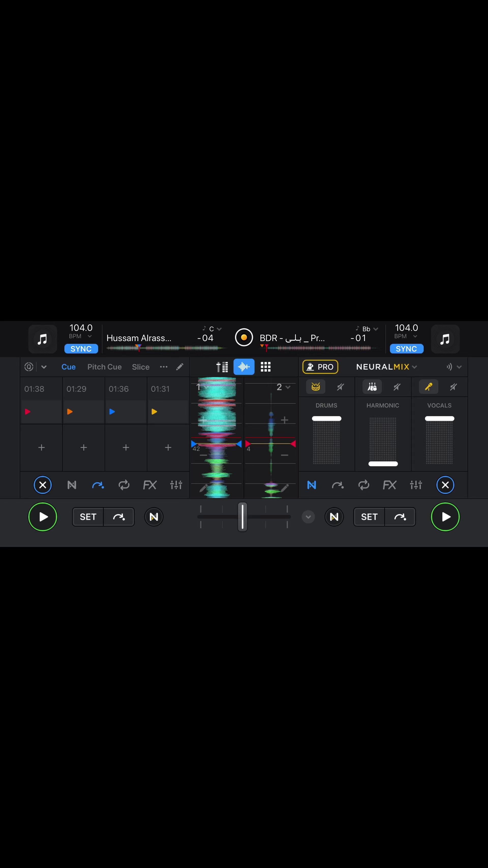Trigger blue cue point 01:36
The image size is (488, 868).
126,411
